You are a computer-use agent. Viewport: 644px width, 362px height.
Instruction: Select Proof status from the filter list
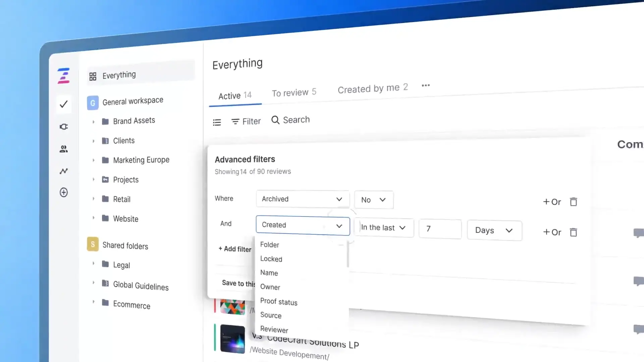279,302
